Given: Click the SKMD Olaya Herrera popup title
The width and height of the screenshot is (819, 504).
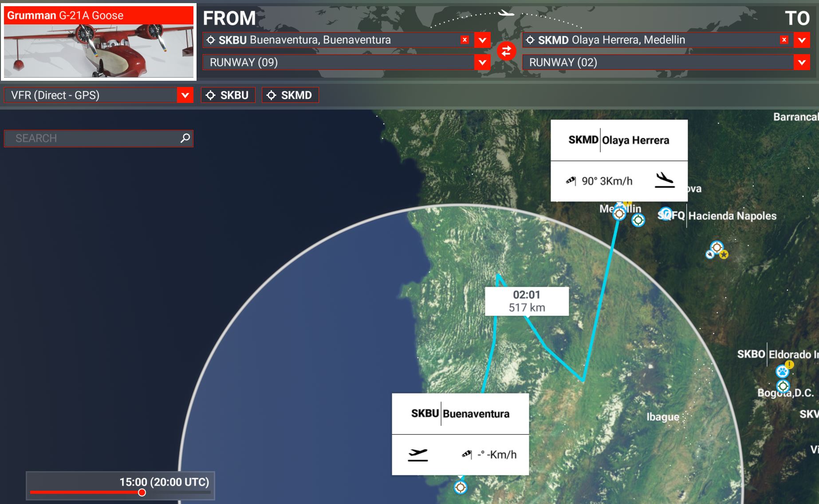Looking at the screenshot, I should (x=619, y=140).
